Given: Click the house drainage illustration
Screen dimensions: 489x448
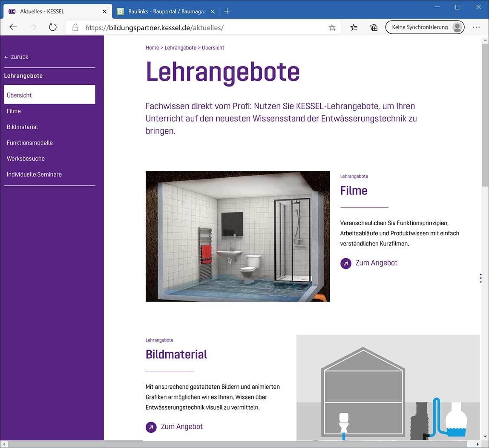Looking at the screenshot, I should (388, 387).
